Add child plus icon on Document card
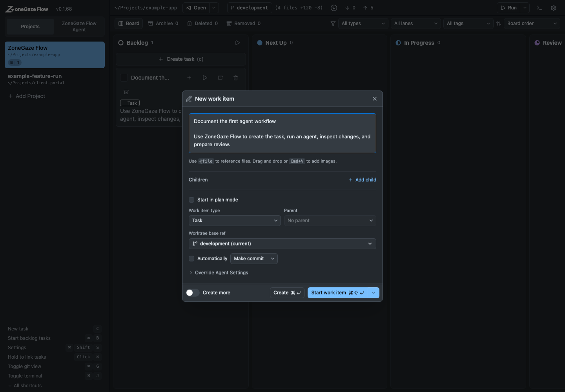The width and height of the screenshot is (565, 392). tap(189, 78)
